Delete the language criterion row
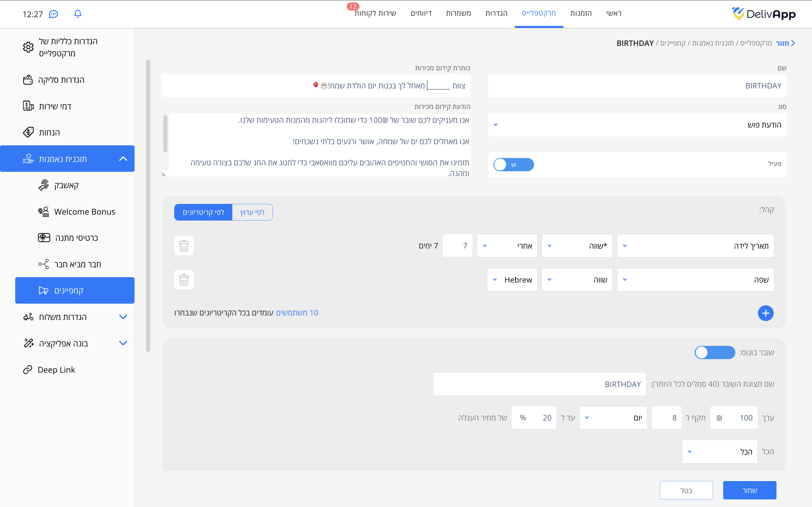Screen dimensions: 812x507 coord(184,280)
